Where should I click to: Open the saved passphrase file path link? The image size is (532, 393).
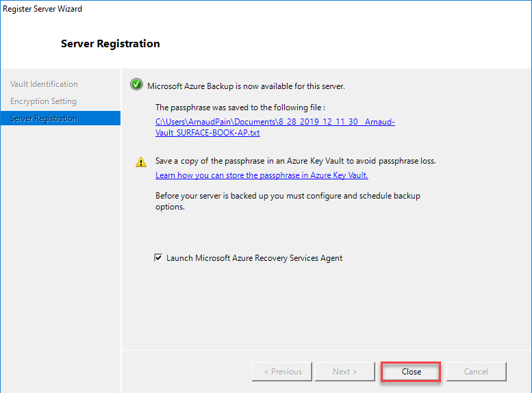pos(275,123)
